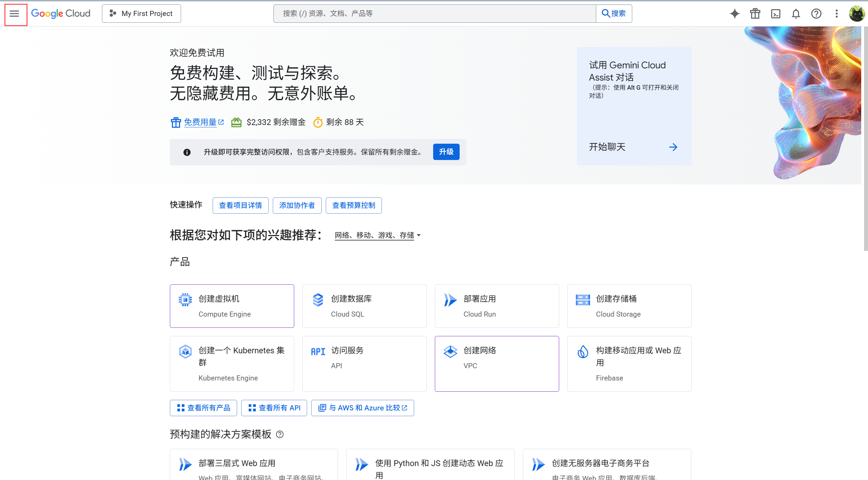Click 添加协作者 quick action
Image resolution: width=868 pixels, height=480 pixels.
pyautogui.click(x=297, y=205)
